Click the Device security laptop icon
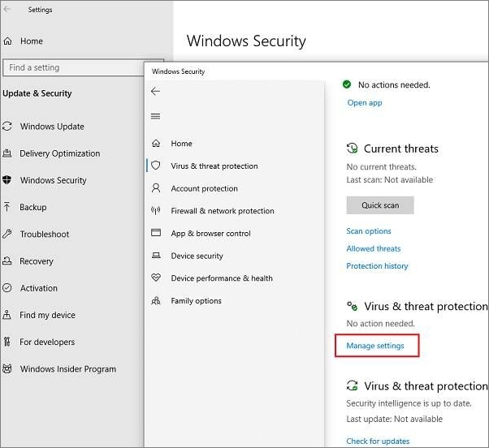The width and height of the screenshot is (489, 448). [x=156, y=256]
